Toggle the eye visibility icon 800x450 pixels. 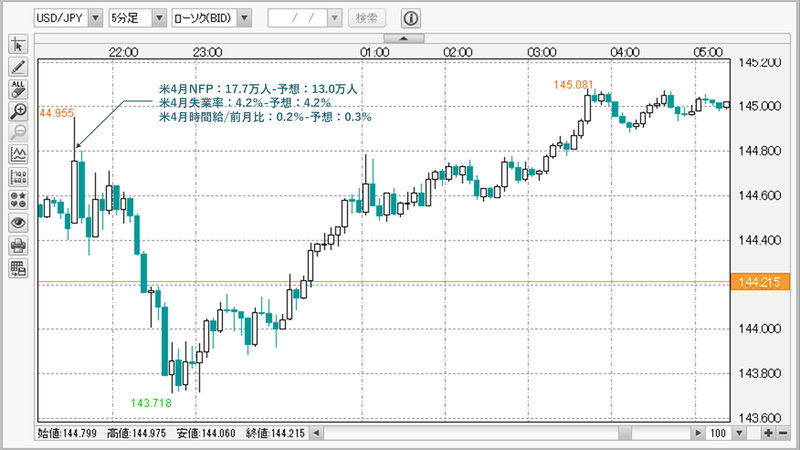(18, 222)
